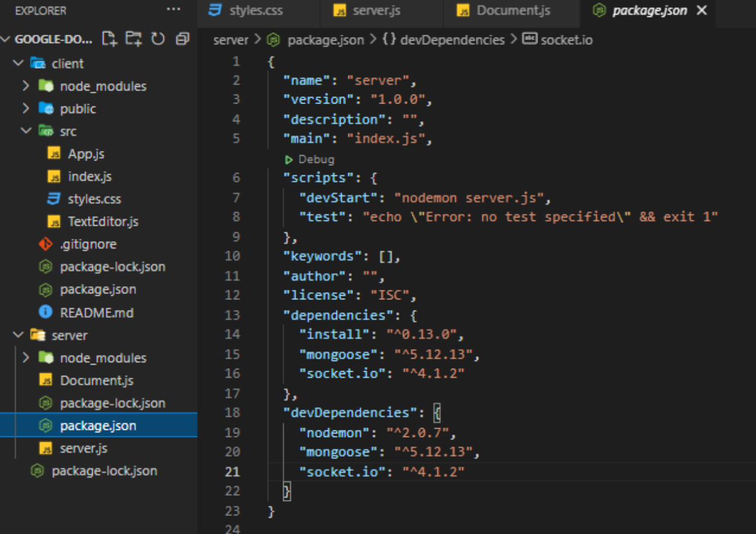Click line number 23 in the gutter
Viewport: 756px width, 534px height.
tap(232, 511)
